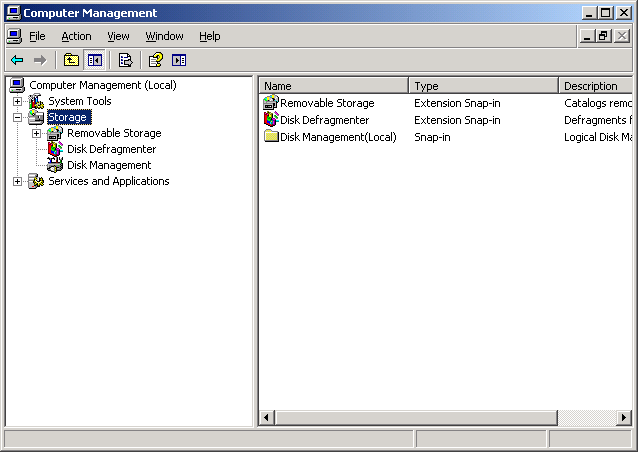638x452 pixels.
Task: Select Services and Applications label
Action: 109,181
